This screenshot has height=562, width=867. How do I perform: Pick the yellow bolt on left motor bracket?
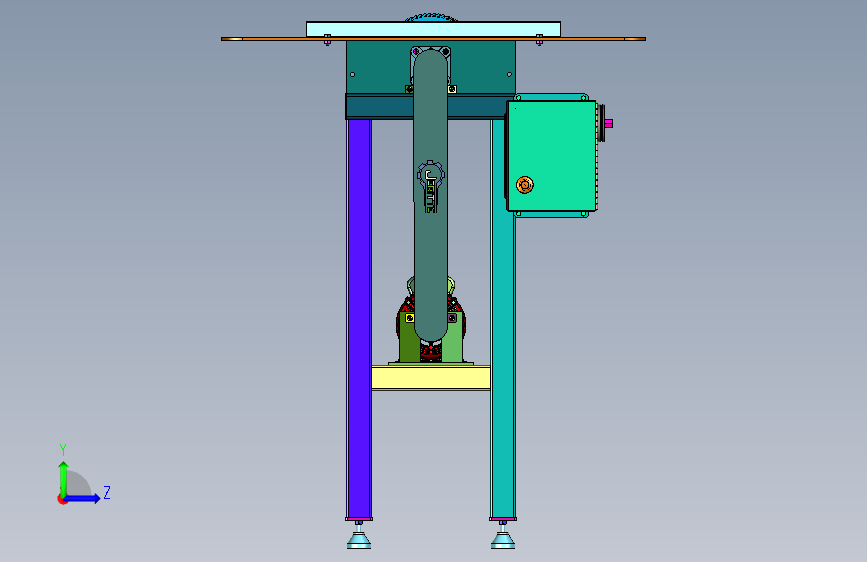point(410,318)
